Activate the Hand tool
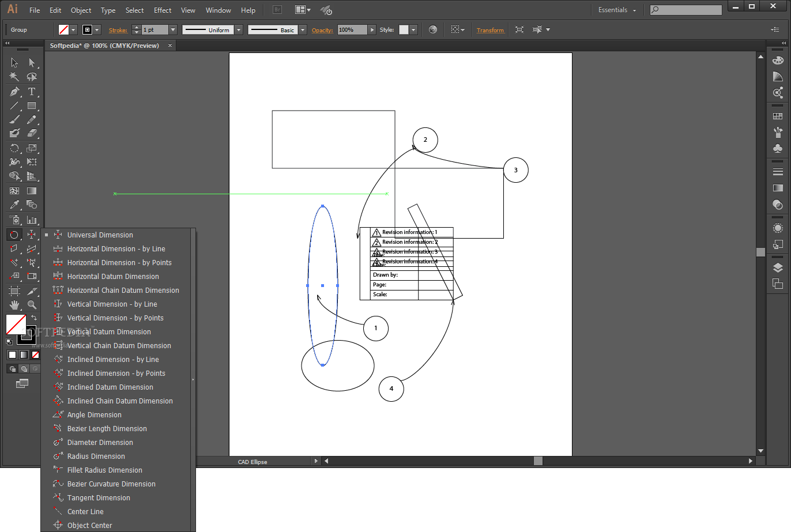This screenshot has width=791, height=532. click(x=14, y=304)
